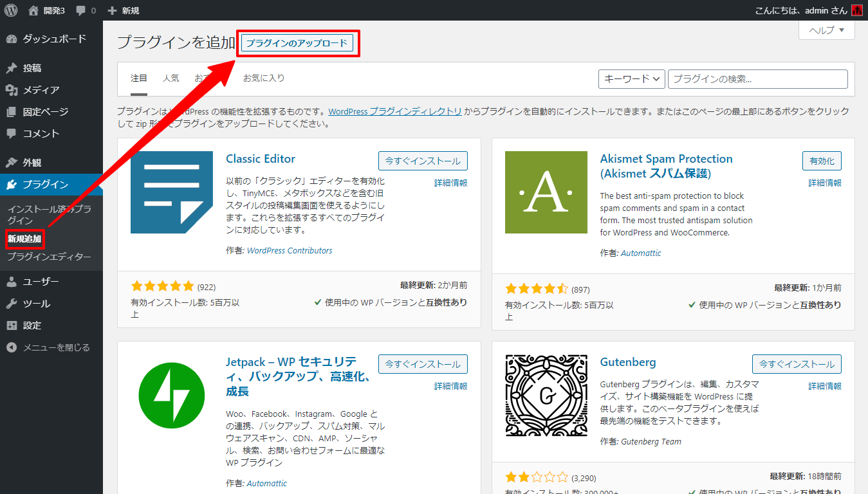Click the ツール wrench icon
Viewport: 868px width, 494px height.
[12, 304]
